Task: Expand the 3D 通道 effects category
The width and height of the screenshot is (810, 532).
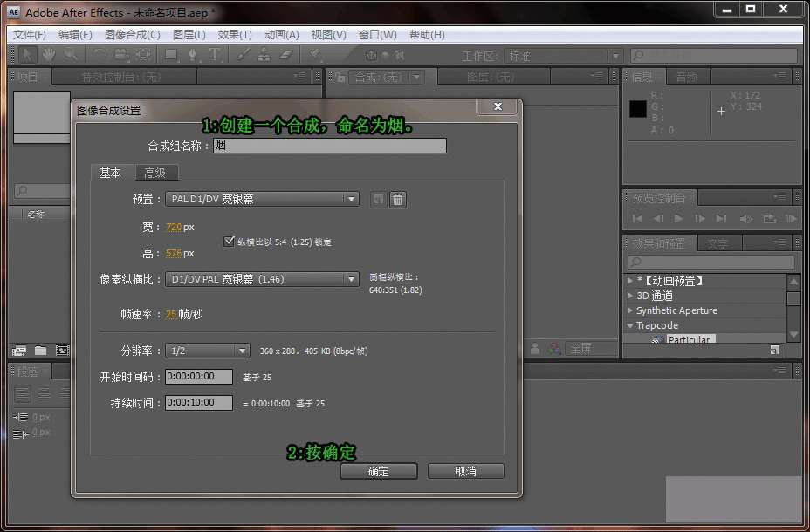Action: [629, 296]
